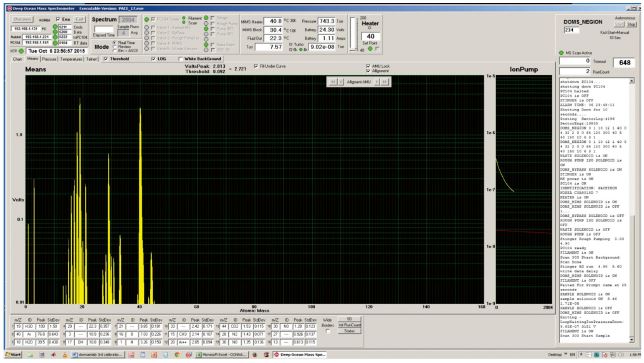644x363 pixels.
Task: Toggle the Threshold checkbox
Action: 106,59
